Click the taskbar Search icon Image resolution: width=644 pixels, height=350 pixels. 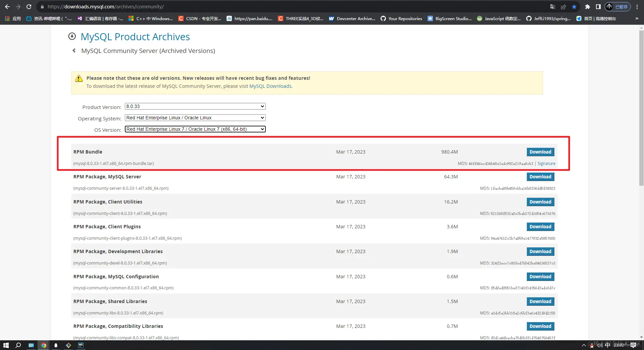coord(18,345)
